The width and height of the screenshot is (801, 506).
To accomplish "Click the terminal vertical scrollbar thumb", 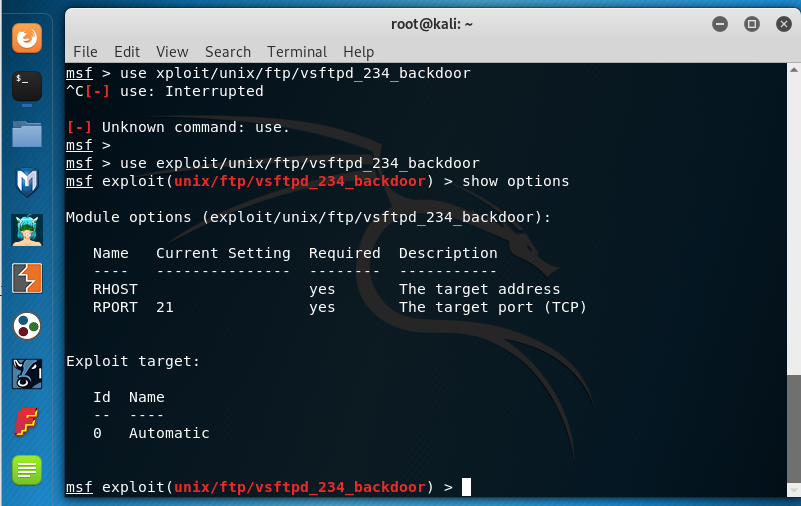I will point(793,427).
